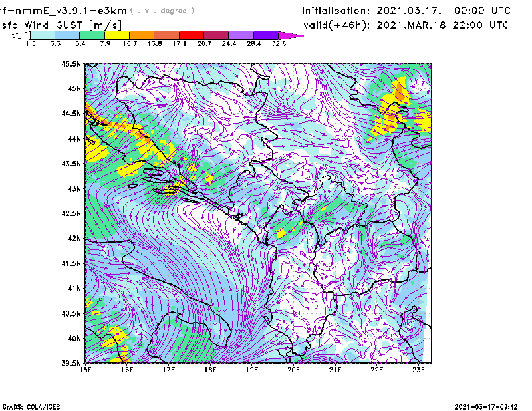Click the 21E longitude label

335,370
